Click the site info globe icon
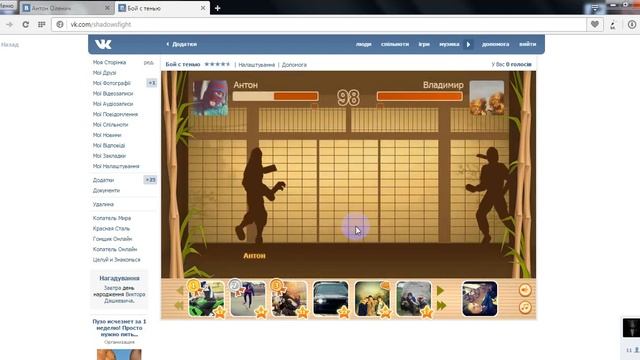 click(x=60, y=24)
